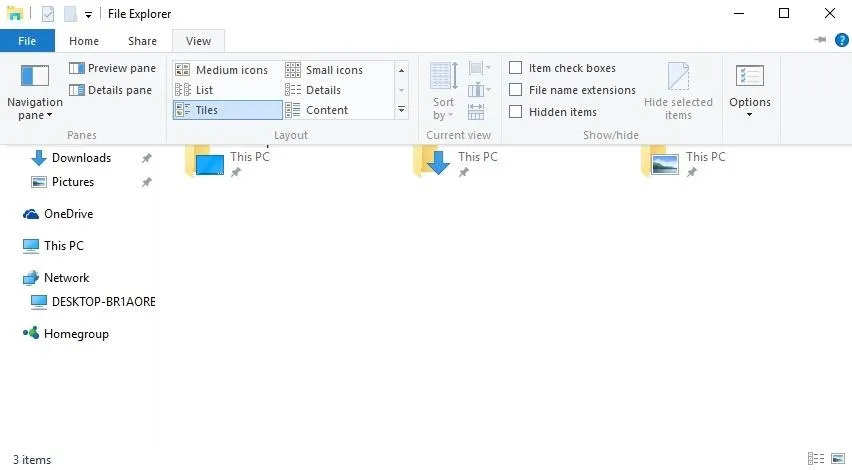Viewport: 852px width, 470px height.
Task: Open the Options folder settings button
Action: [750, 91]
